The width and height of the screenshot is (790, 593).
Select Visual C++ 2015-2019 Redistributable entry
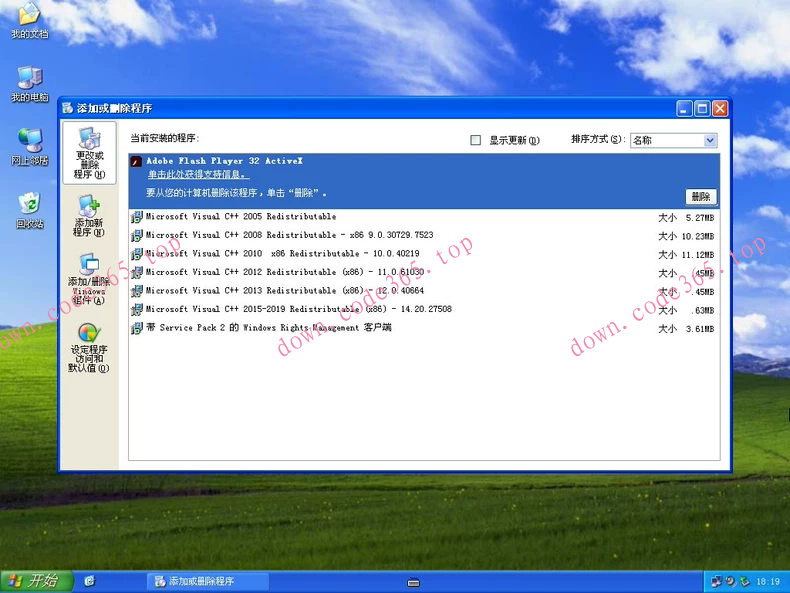tap(298, 309)
